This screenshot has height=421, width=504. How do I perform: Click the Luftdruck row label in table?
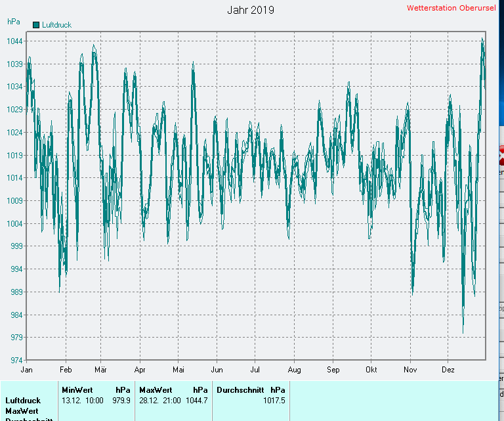pyautogui.click(x=23, y=401)
